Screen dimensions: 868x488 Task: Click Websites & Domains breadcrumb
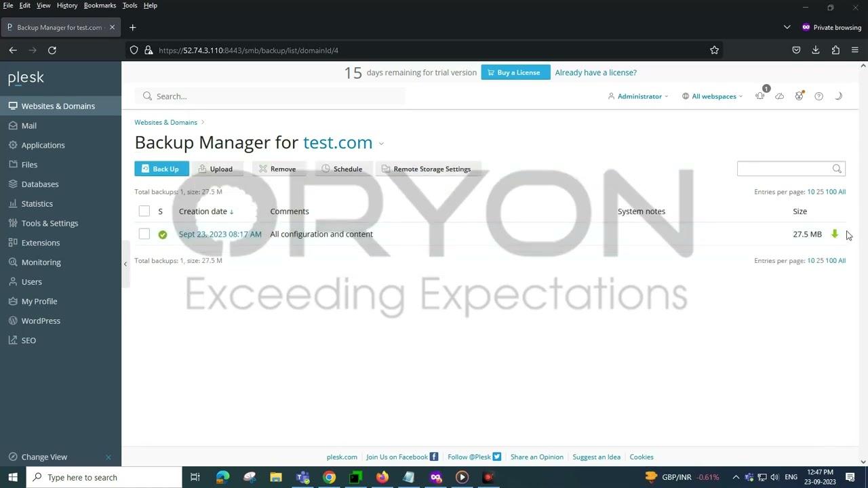[x=165, y=122]
